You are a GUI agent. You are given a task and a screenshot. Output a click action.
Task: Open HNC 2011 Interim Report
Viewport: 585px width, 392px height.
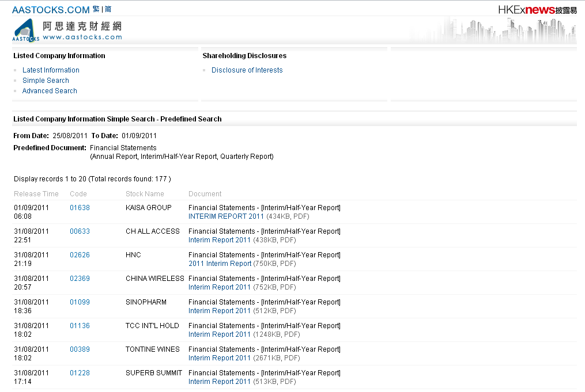pyautogui.click(x=220, y=264)
